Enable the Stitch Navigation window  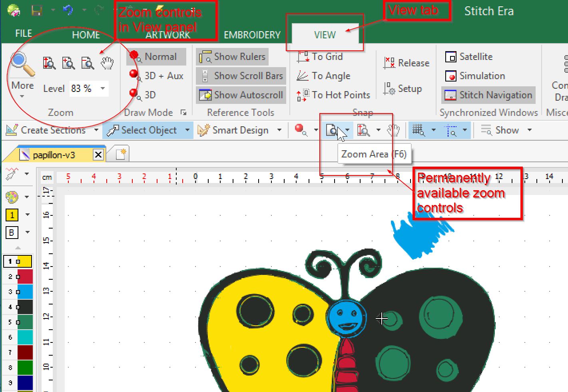(x=488, y=95)
